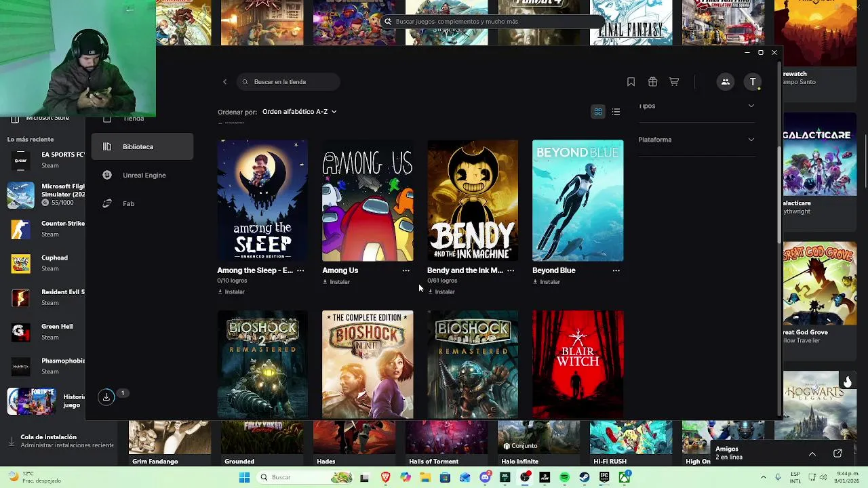Switch library to list view
Image resolution: width=868 pixels, height=488 pixels.
pyautogui.click(x=616, y=112)
